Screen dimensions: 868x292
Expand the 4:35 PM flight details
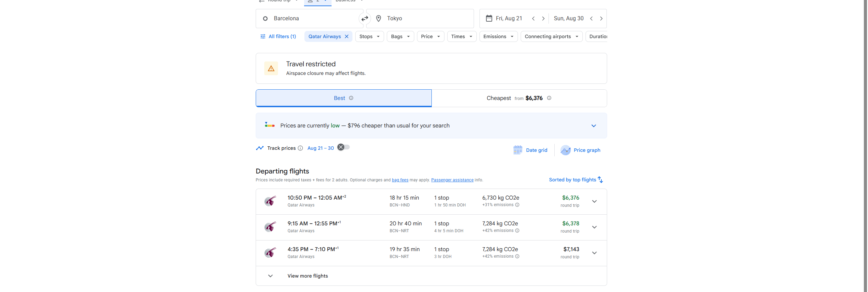(x=594, y=253)
